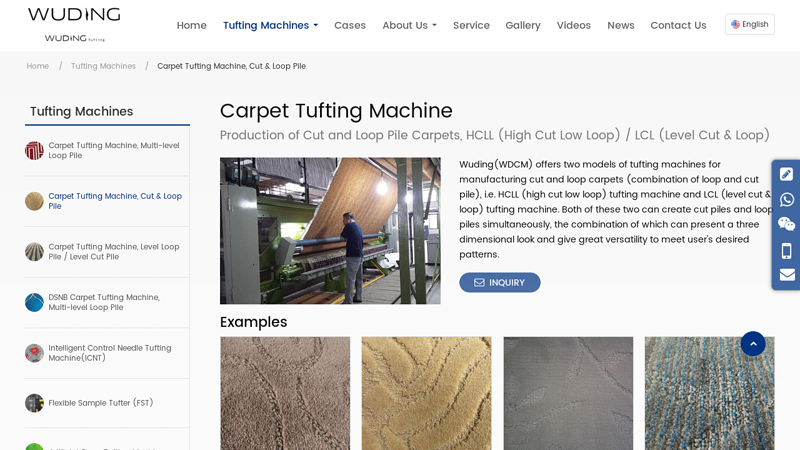View the grey patterned carpet example

[568, 393]
